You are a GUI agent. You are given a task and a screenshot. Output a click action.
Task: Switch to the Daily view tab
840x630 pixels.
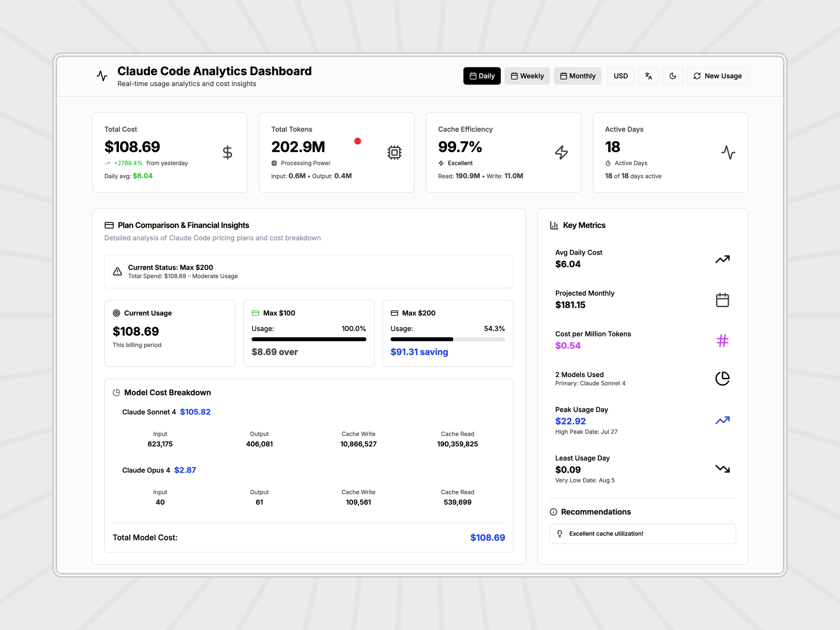[x=482, y=76]
